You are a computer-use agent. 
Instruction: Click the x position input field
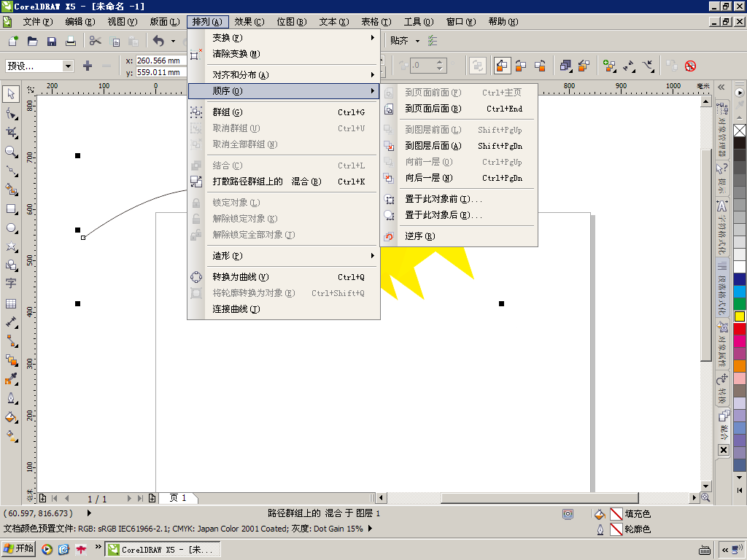click(x=160, y=61)
